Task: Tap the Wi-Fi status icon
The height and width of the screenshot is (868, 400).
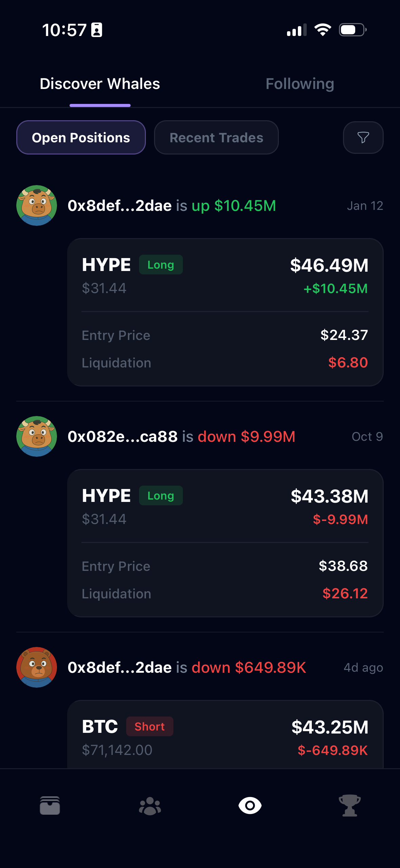Action: (x=323, y=30)
